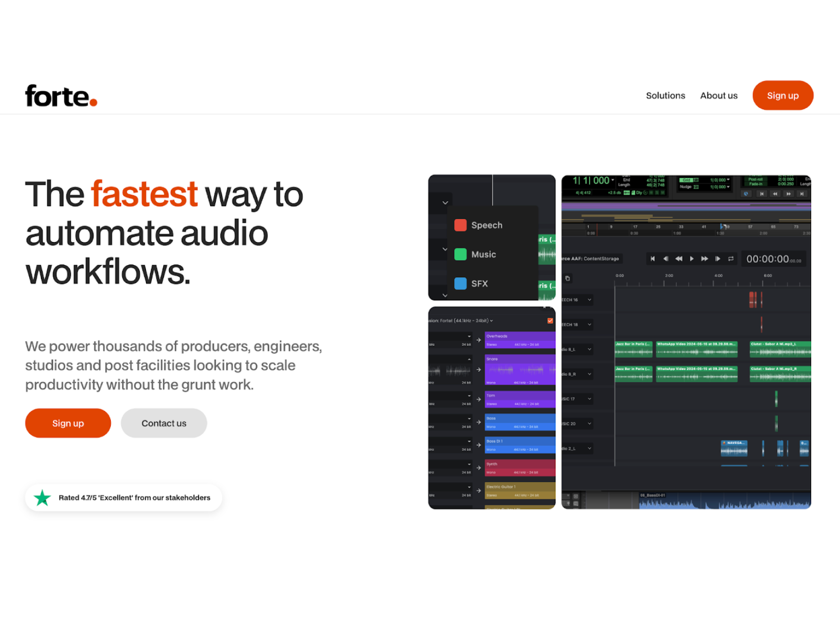This screenshot has height=630, width=840.
Task: Click the rewind icon in the transport bar
Action: [x=679, y=258]
